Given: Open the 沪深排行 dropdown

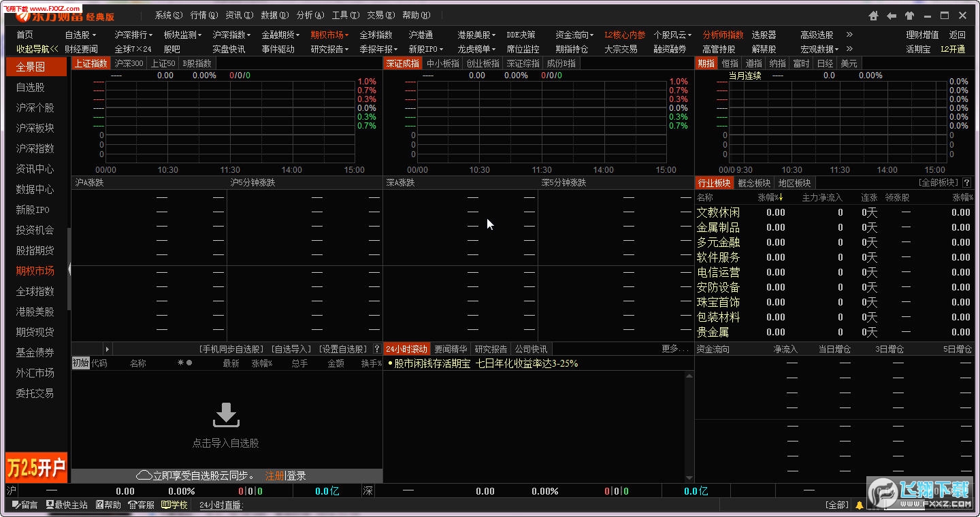Looking at the screenshot, I should click(133, 35).
